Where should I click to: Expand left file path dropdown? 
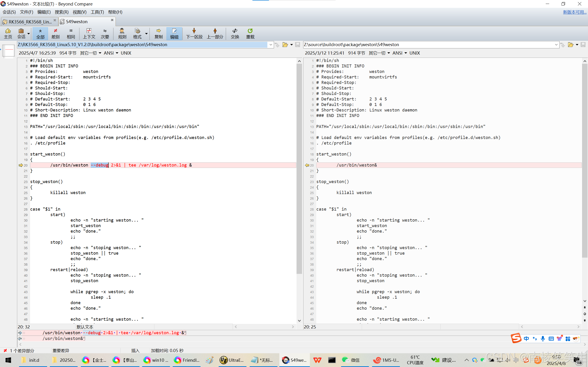click(x=271, y=45)
